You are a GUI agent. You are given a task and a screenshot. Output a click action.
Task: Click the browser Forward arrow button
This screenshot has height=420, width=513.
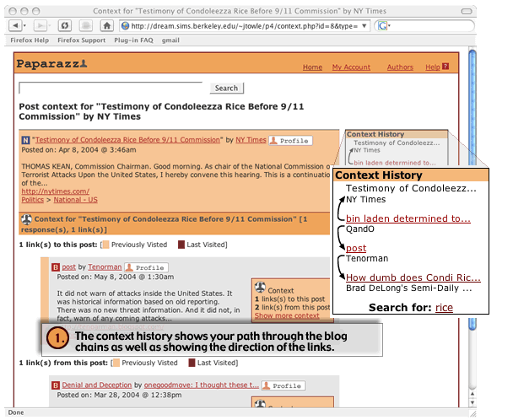pyautogui.click(x=40, y=25)
